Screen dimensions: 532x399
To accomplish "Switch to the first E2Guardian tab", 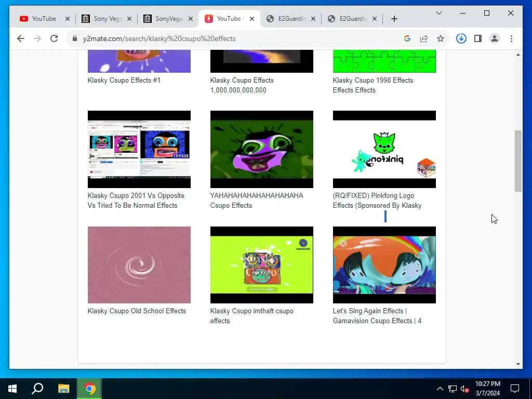I will point(291,19).
